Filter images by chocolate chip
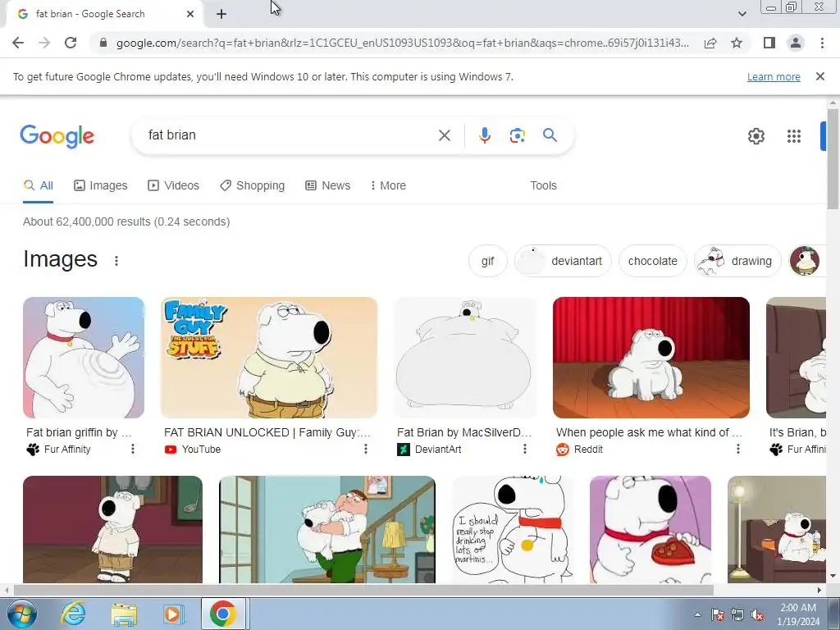The width and height of the screenshot is (840, 630). [x=652, y=261]
